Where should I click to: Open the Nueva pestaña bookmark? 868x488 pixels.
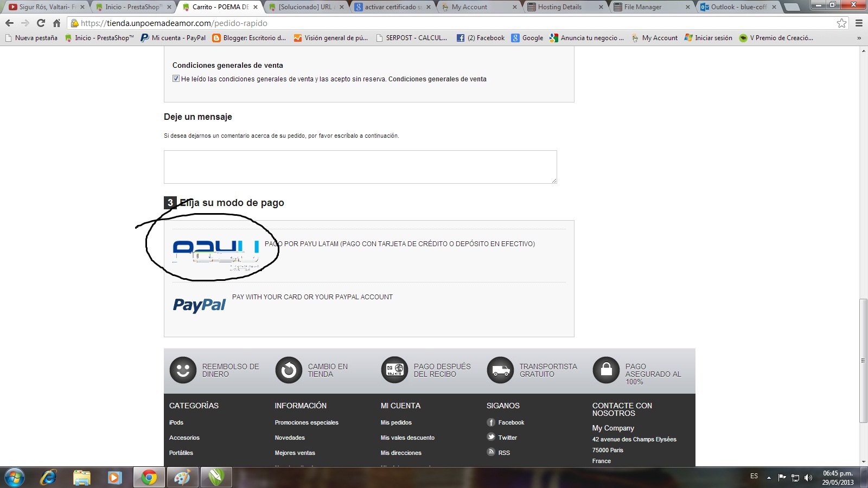(31, 38)
